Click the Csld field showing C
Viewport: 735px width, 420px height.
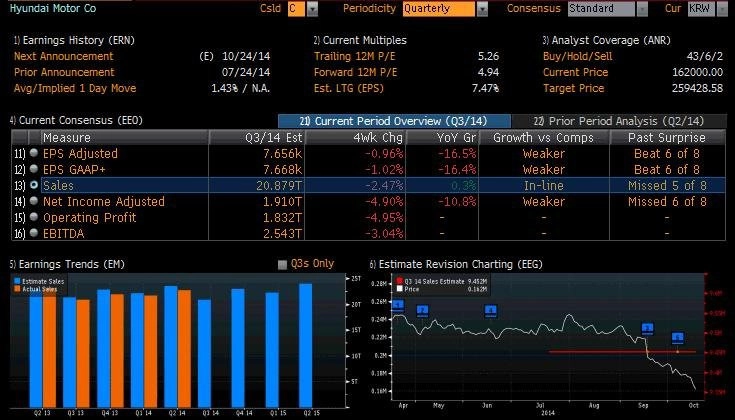pyautogui.click(x=296, y=9)
